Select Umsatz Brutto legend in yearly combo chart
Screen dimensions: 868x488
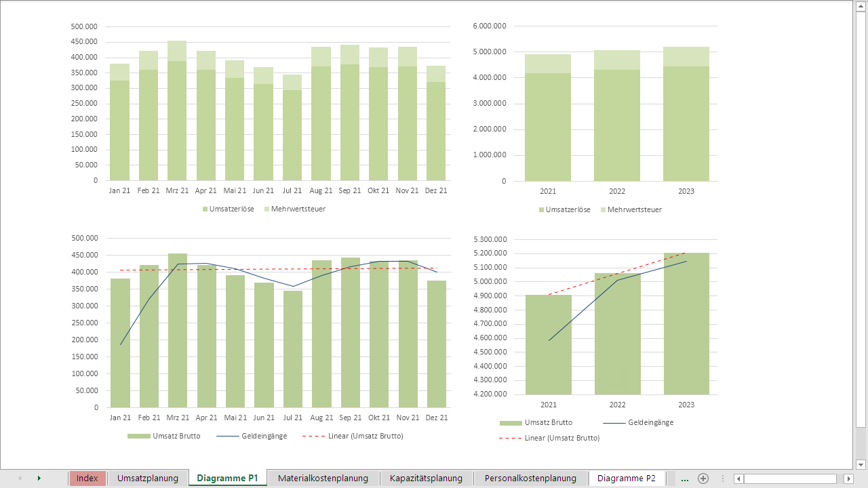click(x=536, y=422)
